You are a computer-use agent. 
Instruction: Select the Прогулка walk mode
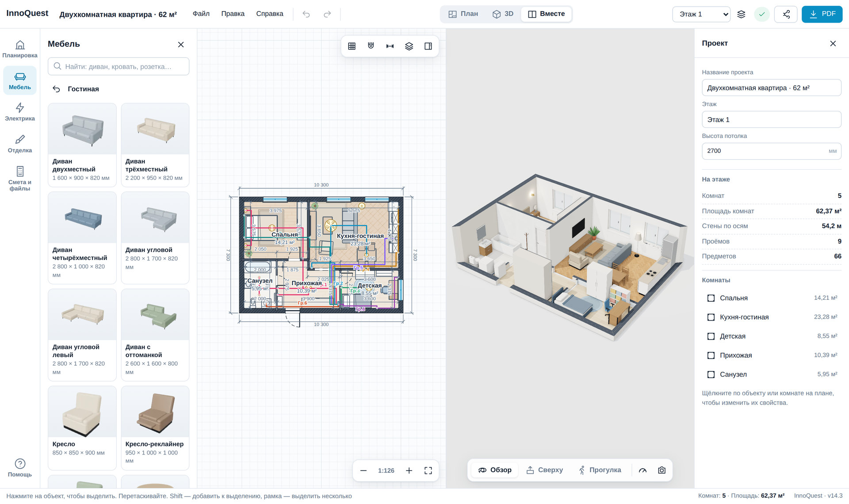point(600,470)
